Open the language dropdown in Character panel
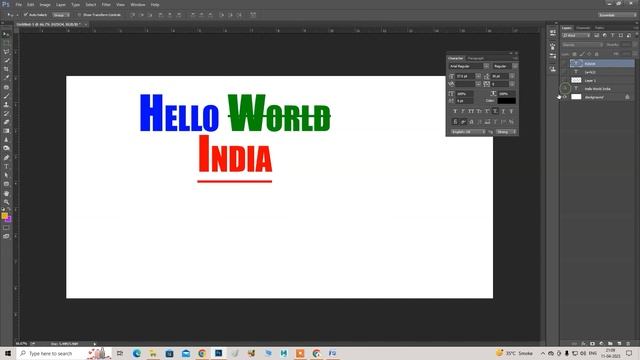Screen dimensions: 640x360 click(467, 132)
